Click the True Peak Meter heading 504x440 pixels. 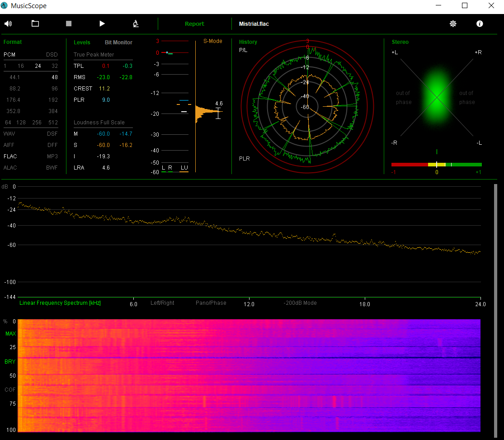click(x=94, y=55)
